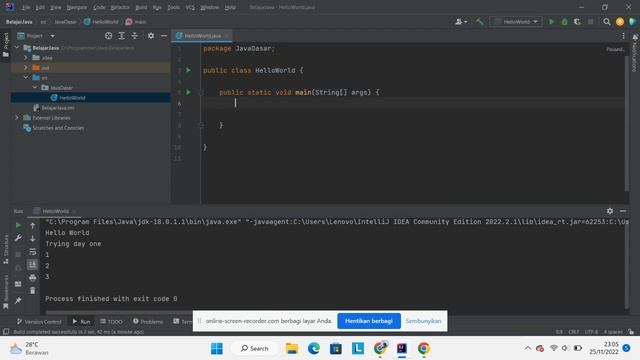Print console output with printer icon
The height and width of the screenshot is (360, 640).
[33, 278]
